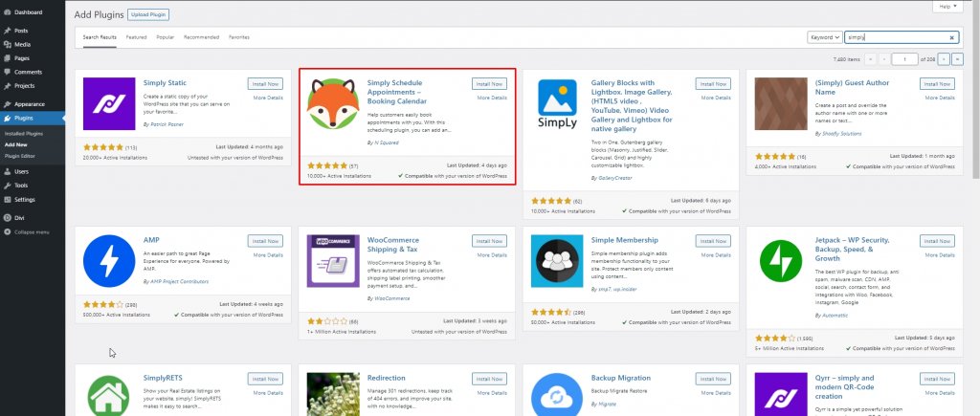The image size is (980, 416).
Task: Install the Jetpack plugin
Action: pyautogui.click(x=937, y=241)
